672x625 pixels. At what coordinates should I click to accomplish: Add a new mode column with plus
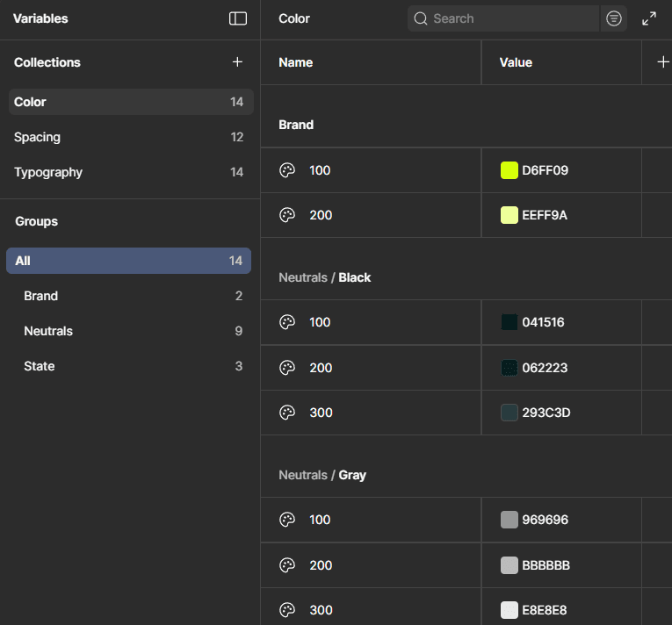click(x=663, y=62)
